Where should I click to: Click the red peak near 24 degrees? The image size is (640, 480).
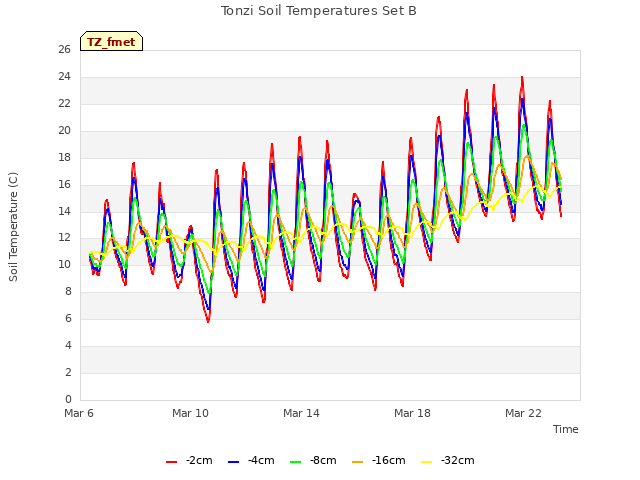522,78
